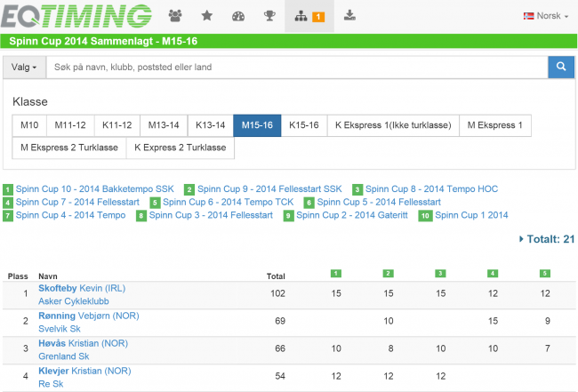578x392 pixels.
Task: Open Spinn Cup 7 - 2014 Fellesstart
Action: pyautogui.click(x=77, y=202)
